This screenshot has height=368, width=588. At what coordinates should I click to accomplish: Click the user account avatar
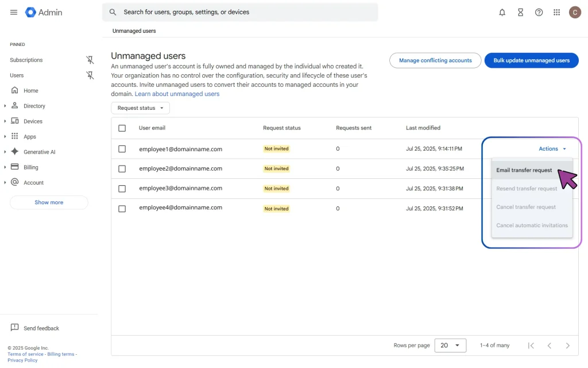[x=575, y=12]
